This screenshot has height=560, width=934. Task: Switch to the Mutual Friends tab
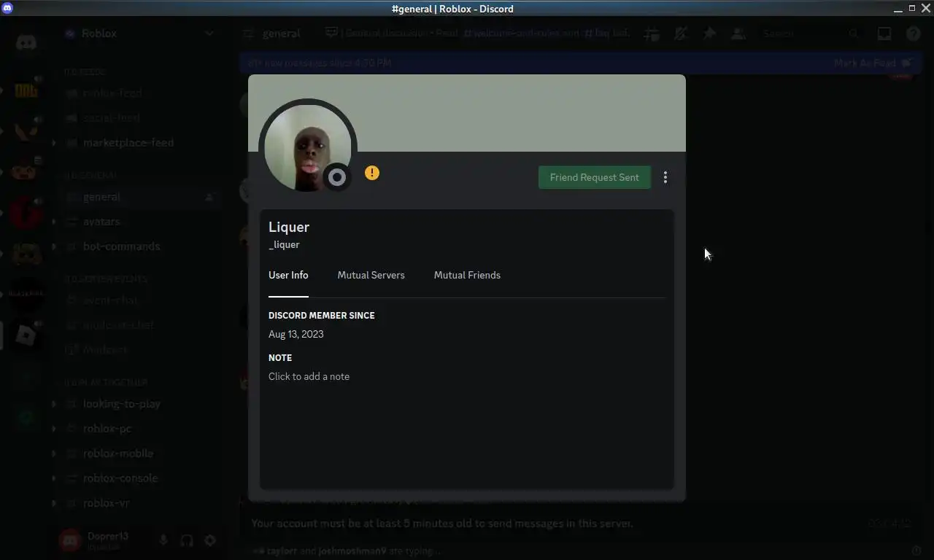467,275
